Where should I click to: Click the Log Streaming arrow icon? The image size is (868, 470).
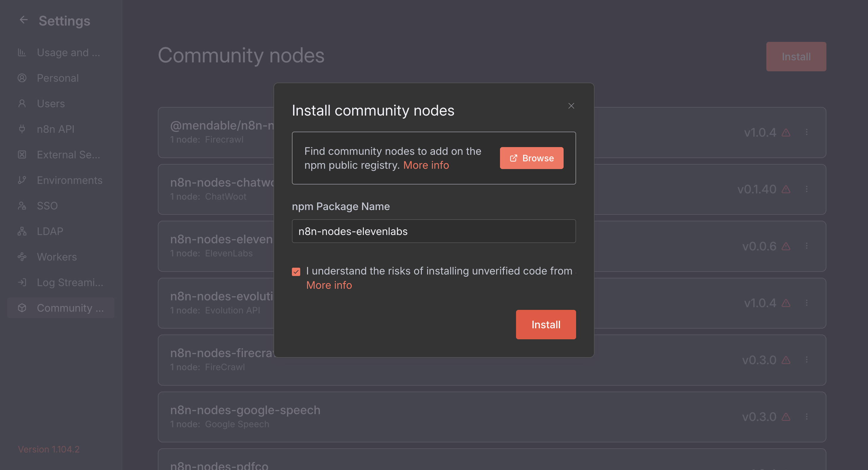(22, 282)
